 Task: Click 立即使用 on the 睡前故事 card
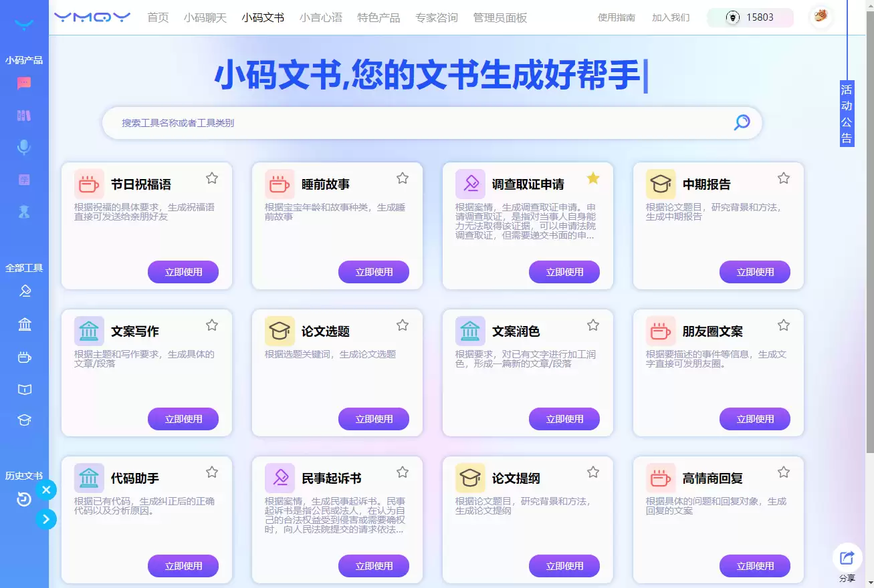click(x=374, y=272)
